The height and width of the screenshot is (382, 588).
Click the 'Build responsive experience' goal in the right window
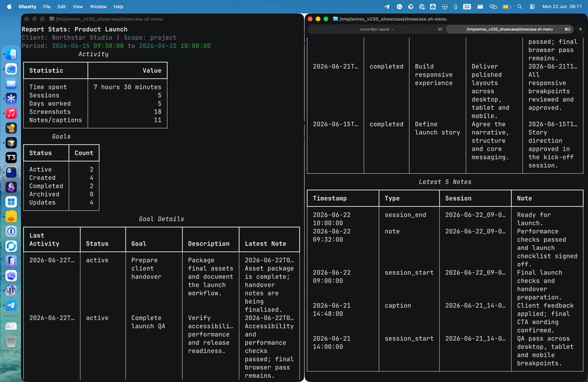pyautogui.click(x=434, y=75)
